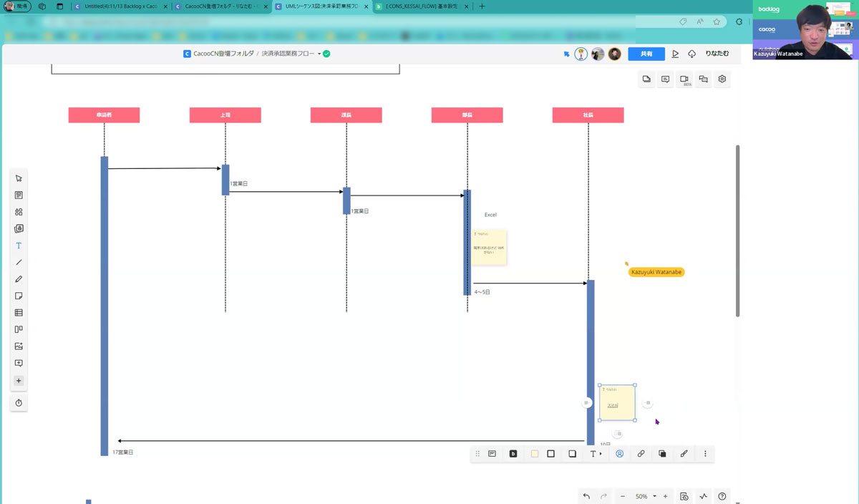
Task: Toggle author display on sticky note
Action: pos(620,454)
